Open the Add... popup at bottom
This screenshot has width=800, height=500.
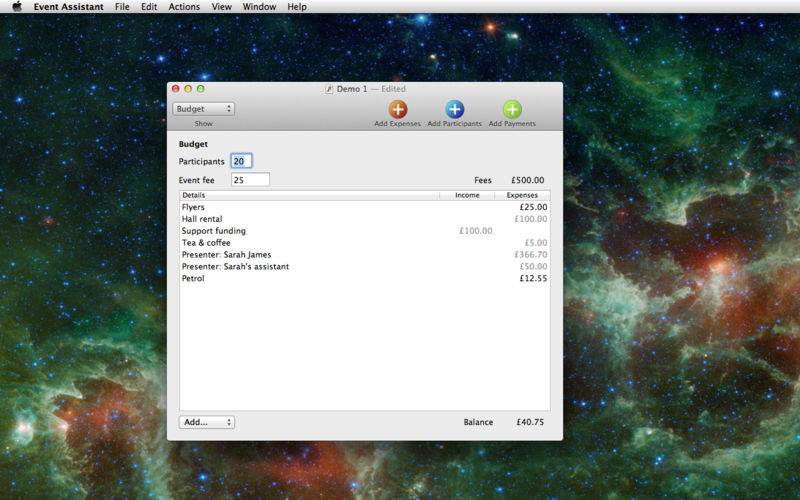click(x=207, y=422)
